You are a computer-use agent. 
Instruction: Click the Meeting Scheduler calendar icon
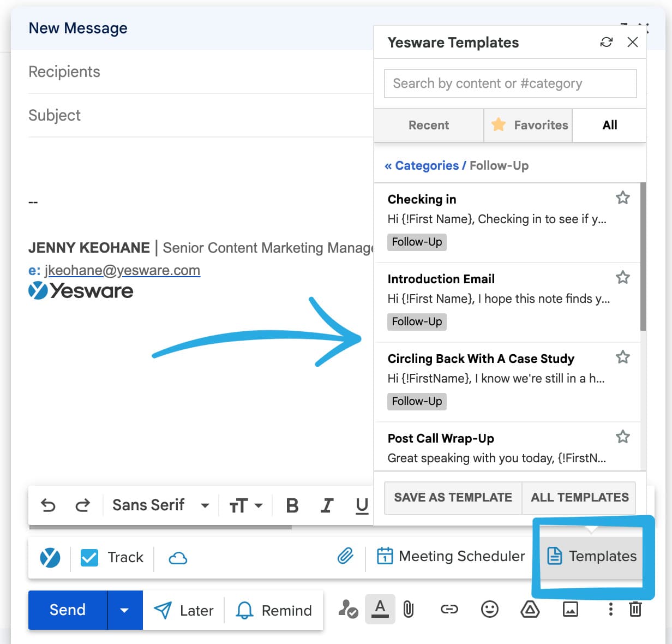click(386, 556)
